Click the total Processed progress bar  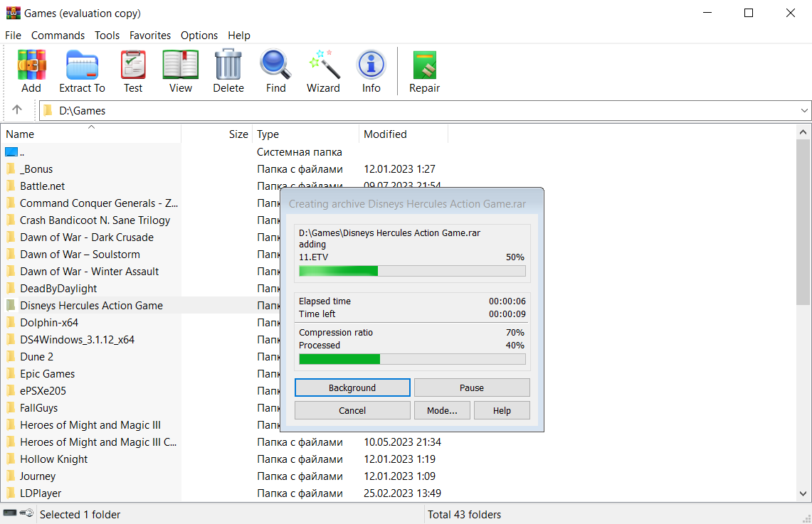tap(412, 359)
